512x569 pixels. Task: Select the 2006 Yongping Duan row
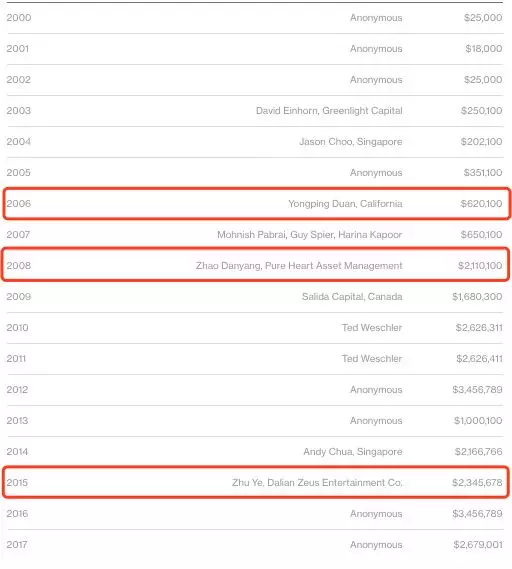(256, 204)
